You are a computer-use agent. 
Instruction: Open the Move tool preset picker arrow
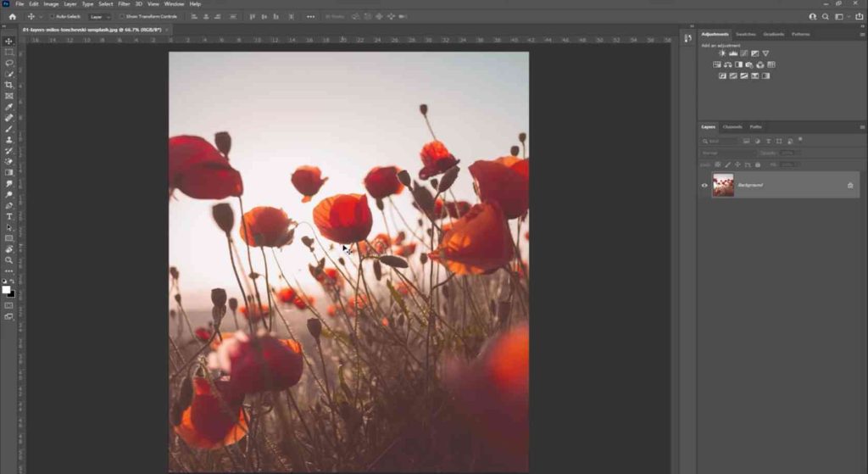tap(41, 17)
